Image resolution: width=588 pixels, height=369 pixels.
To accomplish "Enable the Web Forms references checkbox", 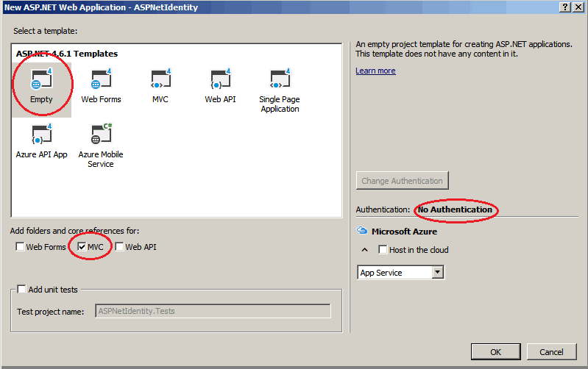I will coord(20,246).
